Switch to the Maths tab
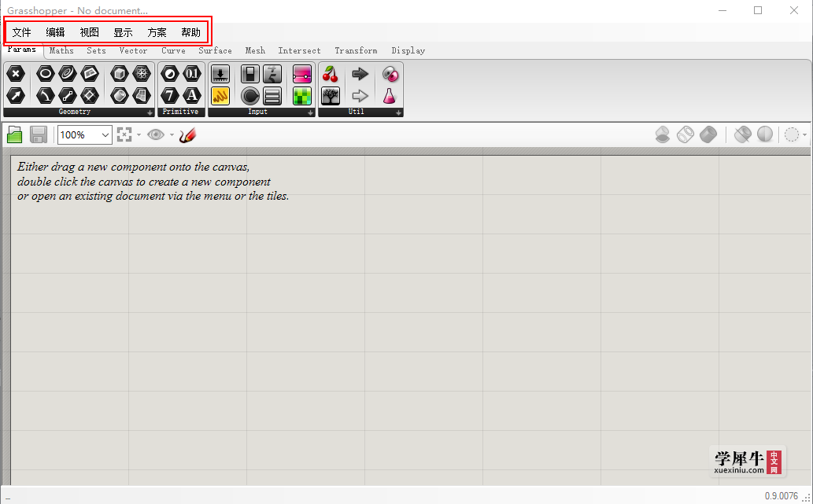This screenshot has height=504, width=813. coord(61,51)
